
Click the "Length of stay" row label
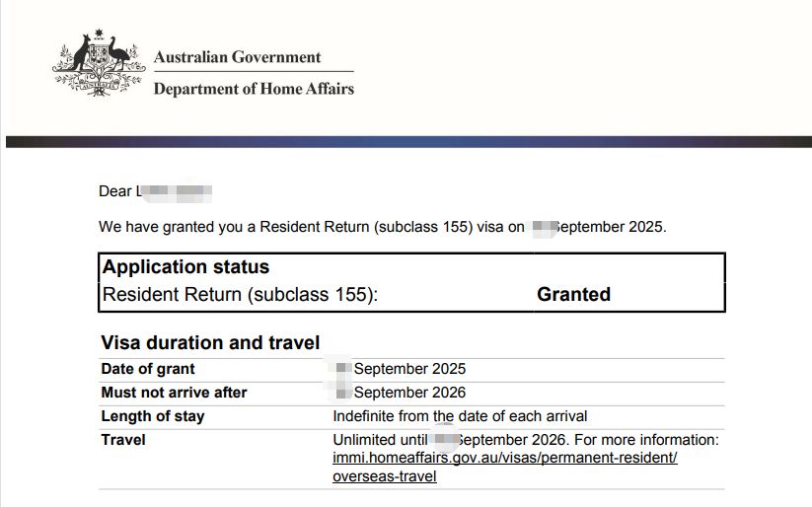[x=153, y=416]
